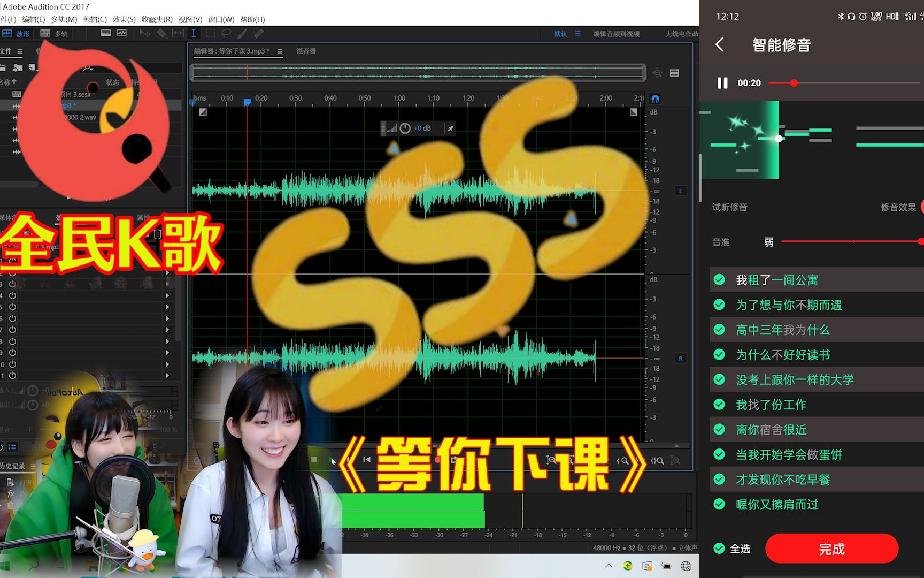
Task: Click the zoom-in-at-in-point magnifier icon
Action: pos(623,460)
